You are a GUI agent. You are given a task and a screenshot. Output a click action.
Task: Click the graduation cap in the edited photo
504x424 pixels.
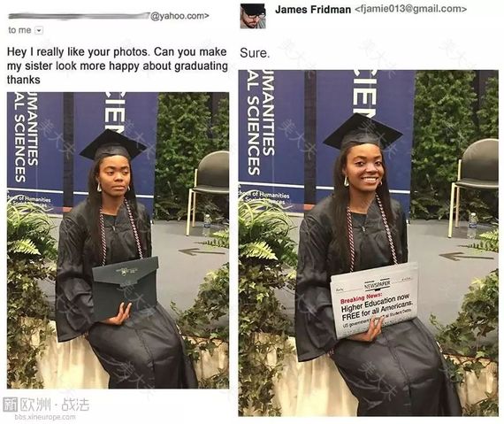[x=363, y=132]
